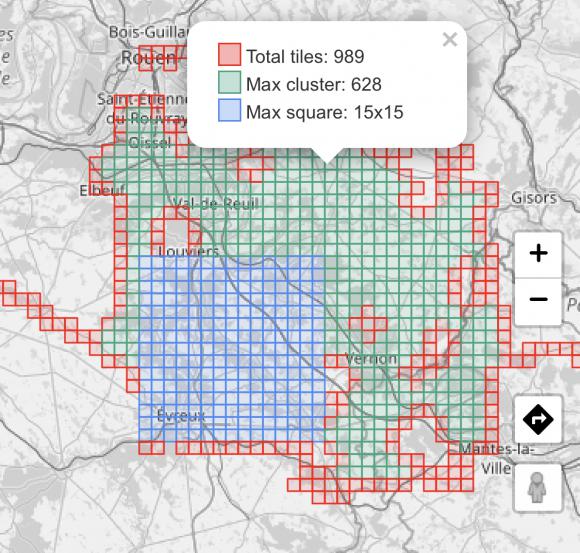Open the directions routing tool
The height and width of the screenshot is (553, 580).
[x=538, y=419]
